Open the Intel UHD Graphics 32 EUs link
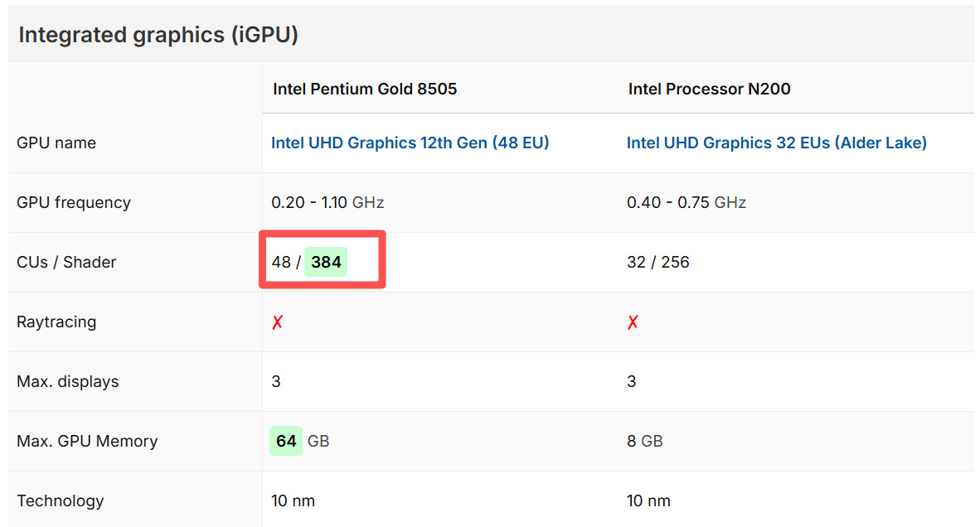 click(776, 143)
